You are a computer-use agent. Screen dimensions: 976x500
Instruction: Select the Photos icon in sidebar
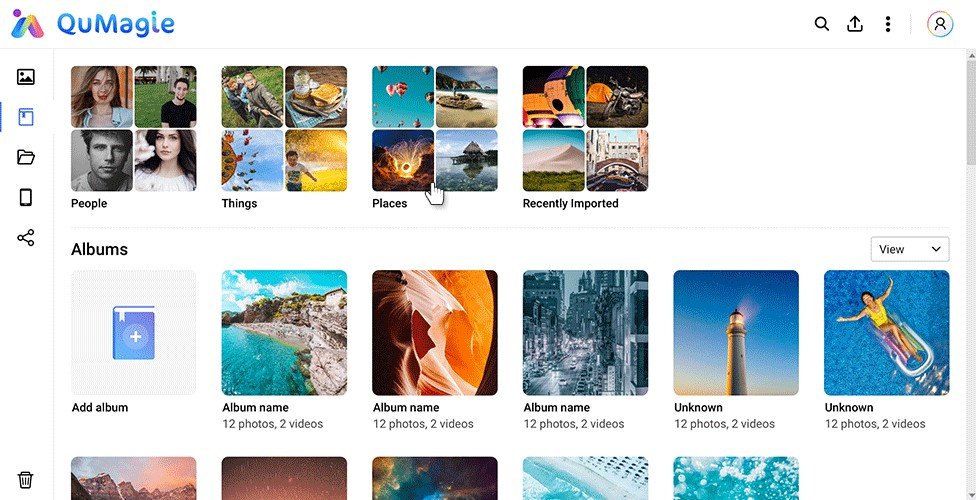point(26,77)
